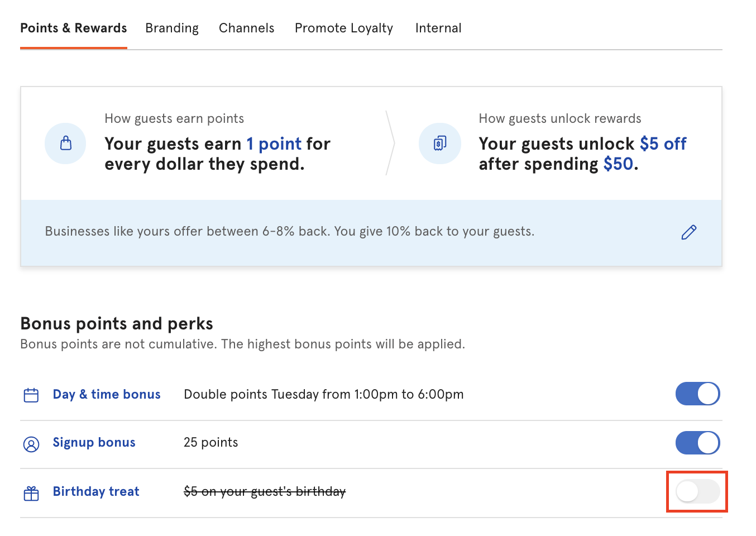Go to the Promote Loyalty tab
The height and width of the screenshot is (536, 756).
pos(343,28)
